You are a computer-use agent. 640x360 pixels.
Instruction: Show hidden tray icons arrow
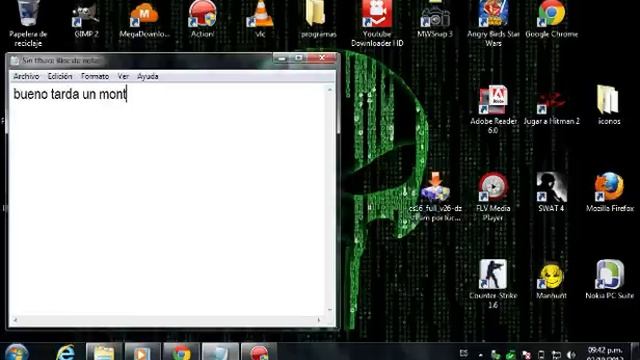click(480, 355)
